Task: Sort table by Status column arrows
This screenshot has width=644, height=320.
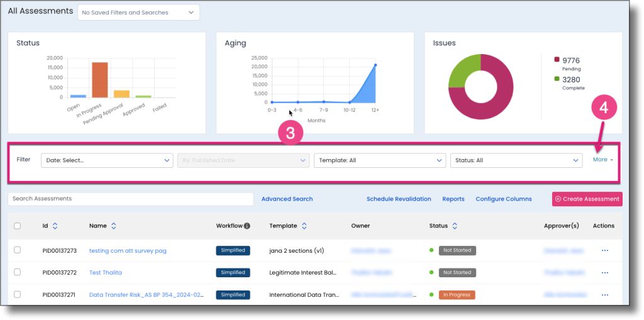Action: [x=455, y=226]
